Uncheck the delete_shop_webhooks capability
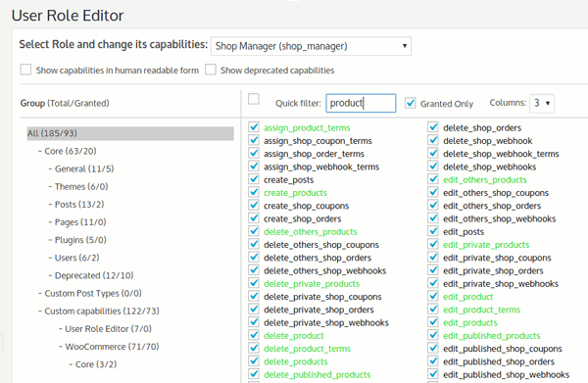The height and width of the screenshot is (383, 588). [x=433, y=167]
